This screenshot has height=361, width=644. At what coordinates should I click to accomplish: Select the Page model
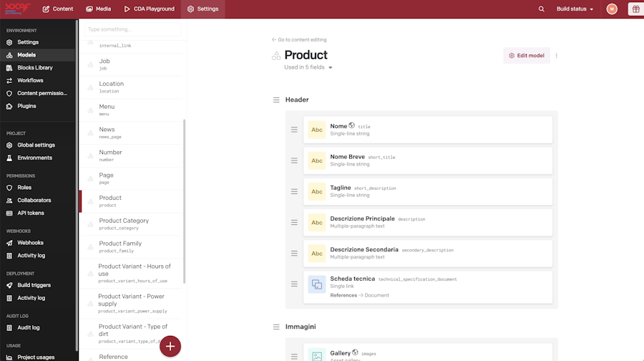(131, 178)
